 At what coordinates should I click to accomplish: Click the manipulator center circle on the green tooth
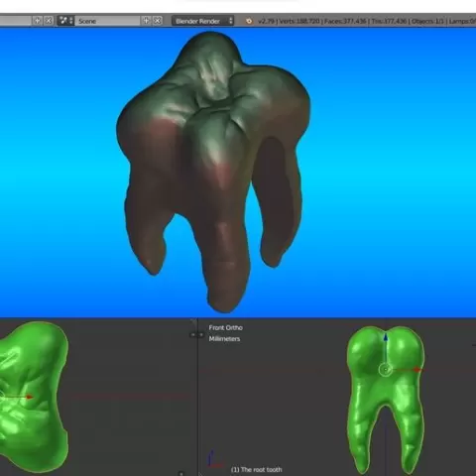click(386, 370)
